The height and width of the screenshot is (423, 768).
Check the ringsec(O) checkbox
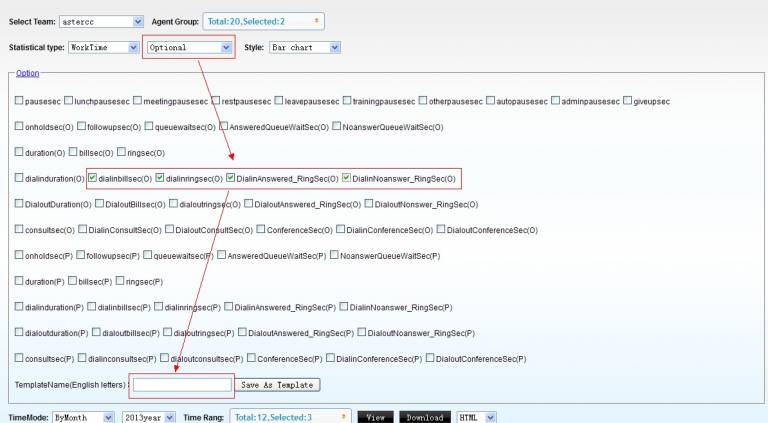click(x=121, y=152)
